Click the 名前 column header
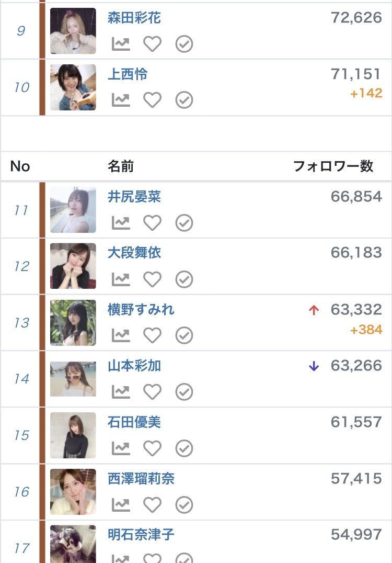 click(x=121, y=166)
